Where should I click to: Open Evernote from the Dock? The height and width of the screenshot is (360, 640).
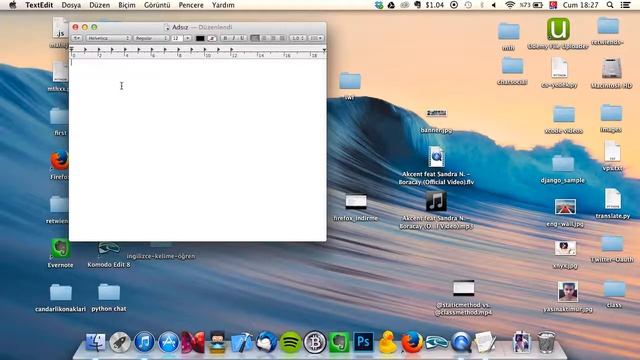click(x=339, y=342)
